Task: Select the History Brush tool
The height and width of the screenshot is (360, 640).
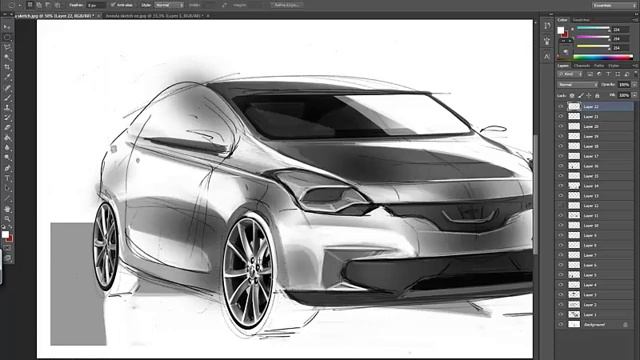Action: point(7,118)
